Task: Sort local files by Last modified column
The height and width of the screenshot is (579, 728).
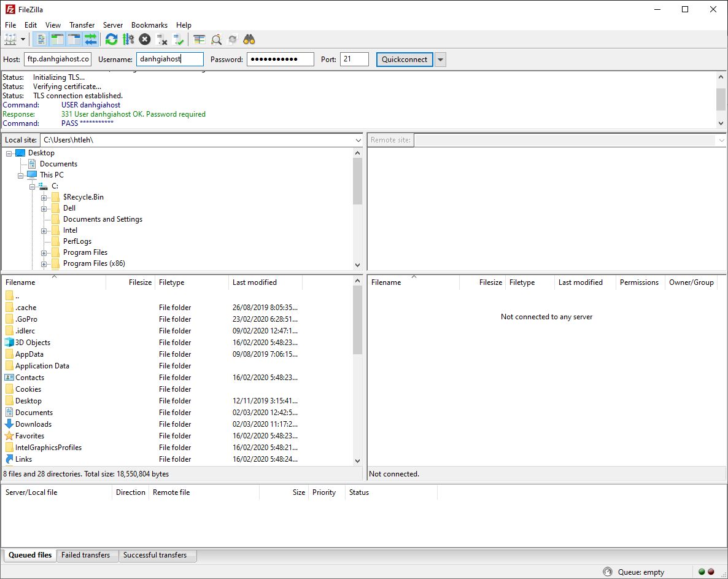Action: [255, 282]
